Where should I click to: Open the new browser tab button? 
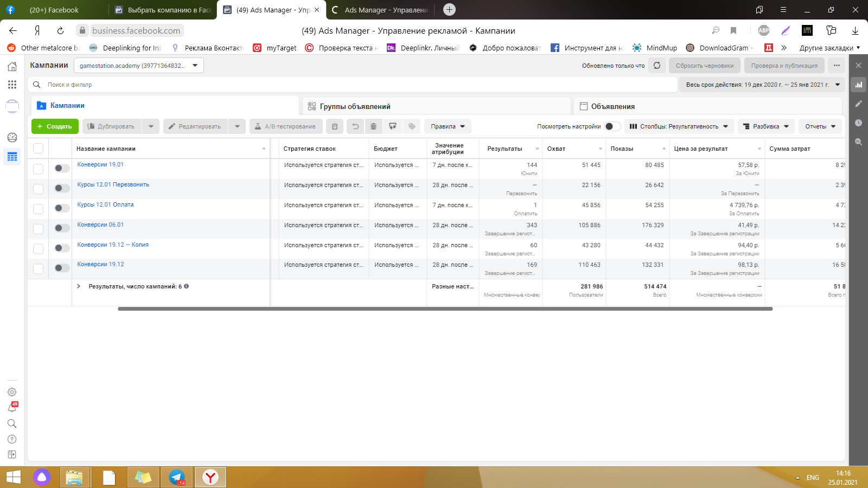449,9
